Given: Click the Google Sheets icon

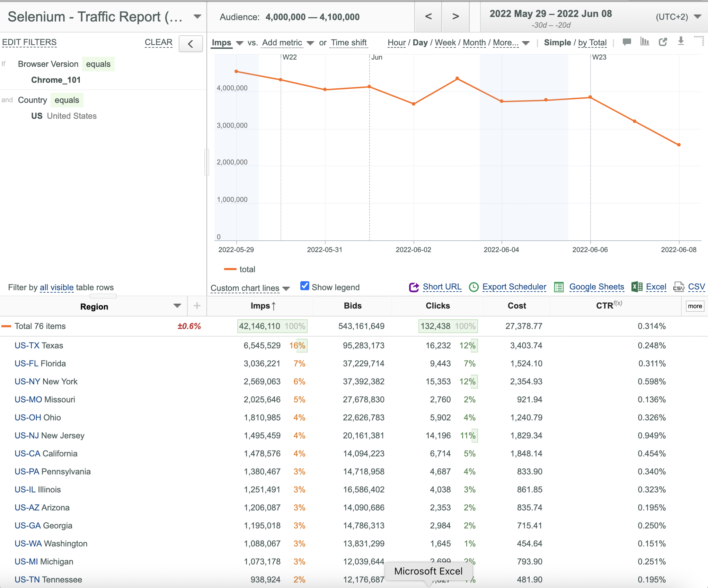Looking at the screenshot, I should tap(559, 287).
